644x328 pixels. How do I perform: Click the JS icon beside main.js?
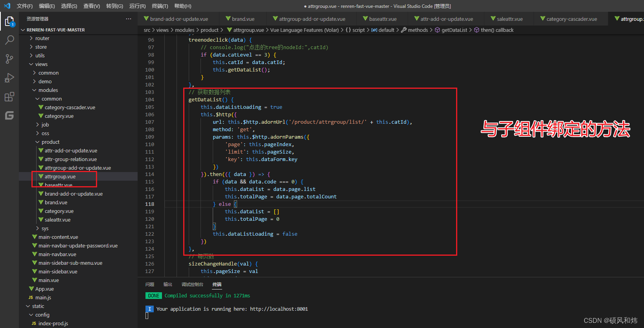(31, 297)
